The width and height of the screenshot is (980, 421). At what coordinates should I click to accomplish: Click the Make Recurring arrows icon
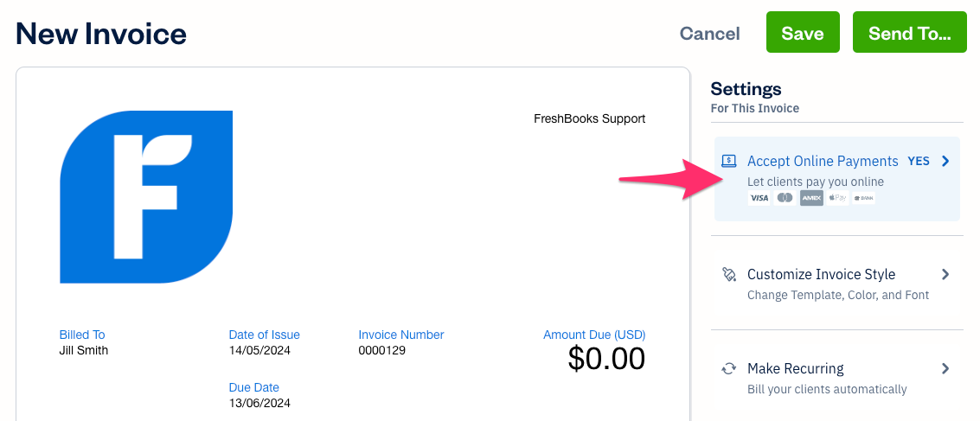tap(728, 368)
